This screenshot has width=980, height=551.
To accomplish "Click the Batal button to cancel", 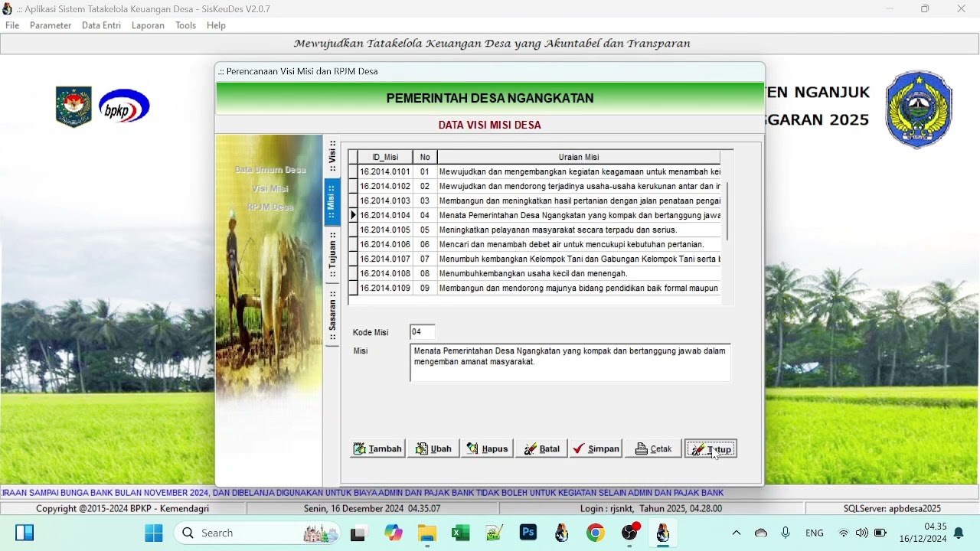I will pyautogui.click(x=541, y=449).
